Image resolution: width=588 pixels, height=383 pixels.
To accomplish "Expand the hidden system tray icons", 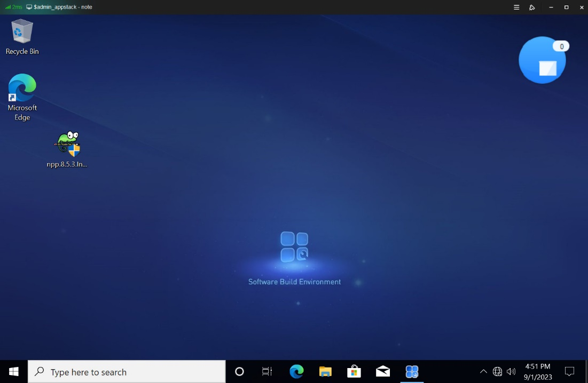I will coord(483,372).
